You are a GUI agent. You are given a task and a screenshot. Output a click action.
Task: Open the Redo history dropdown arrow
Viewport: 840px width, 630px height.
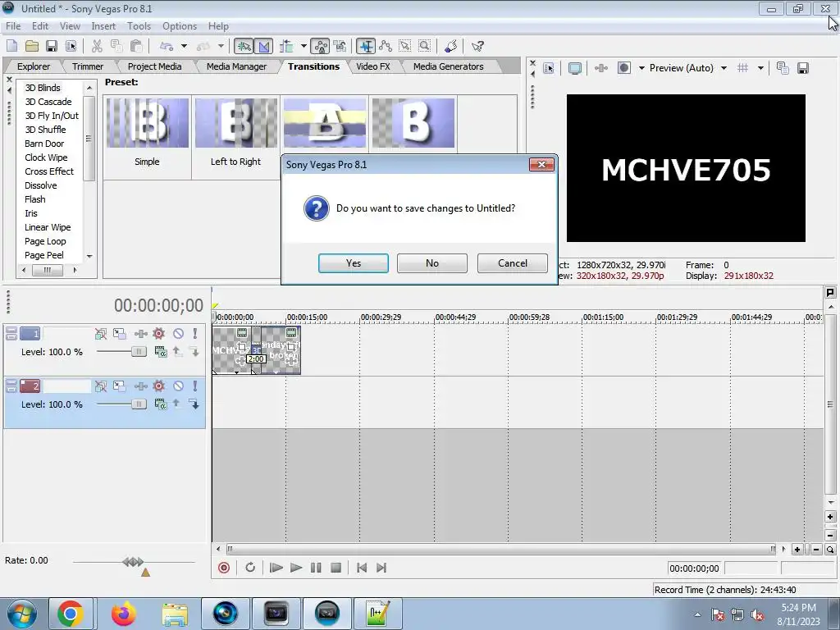221,47
